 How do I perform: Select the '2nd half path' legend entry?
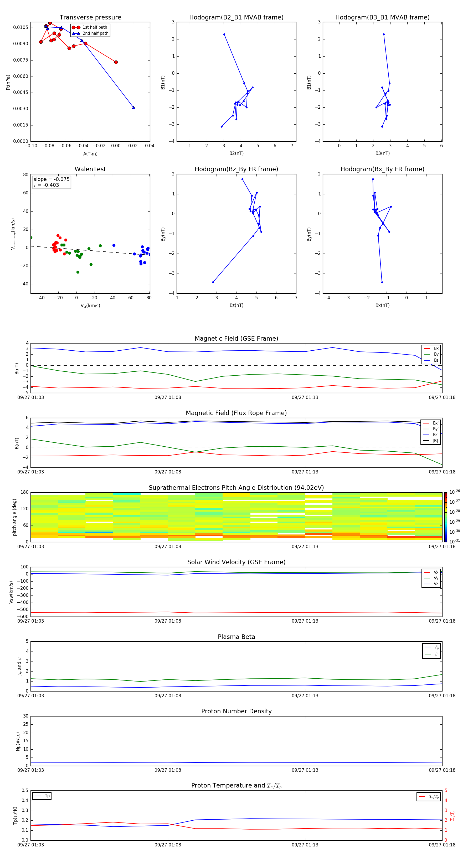(90, 33)
